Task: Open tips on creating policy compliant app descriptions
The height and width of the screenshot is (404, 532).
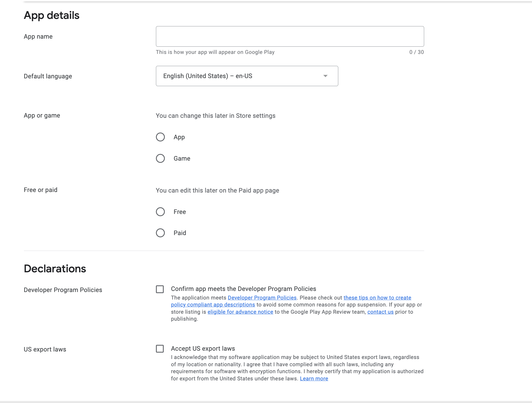Action: (377, 298)
